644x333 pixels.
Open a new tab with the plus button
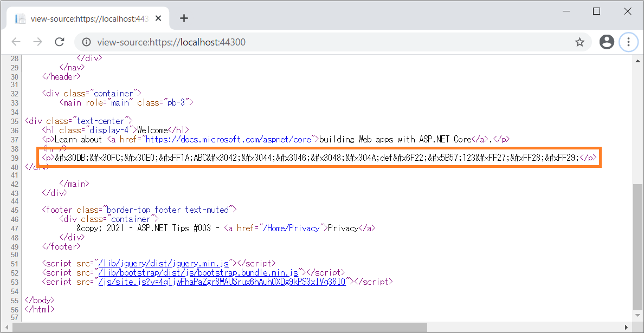(184, 18)
